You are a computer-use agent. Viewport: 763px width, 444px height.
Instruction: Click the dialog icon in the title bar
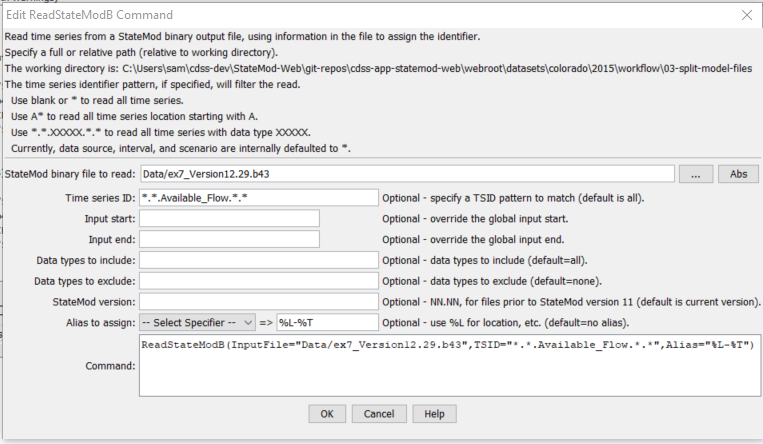pos(12,13)
